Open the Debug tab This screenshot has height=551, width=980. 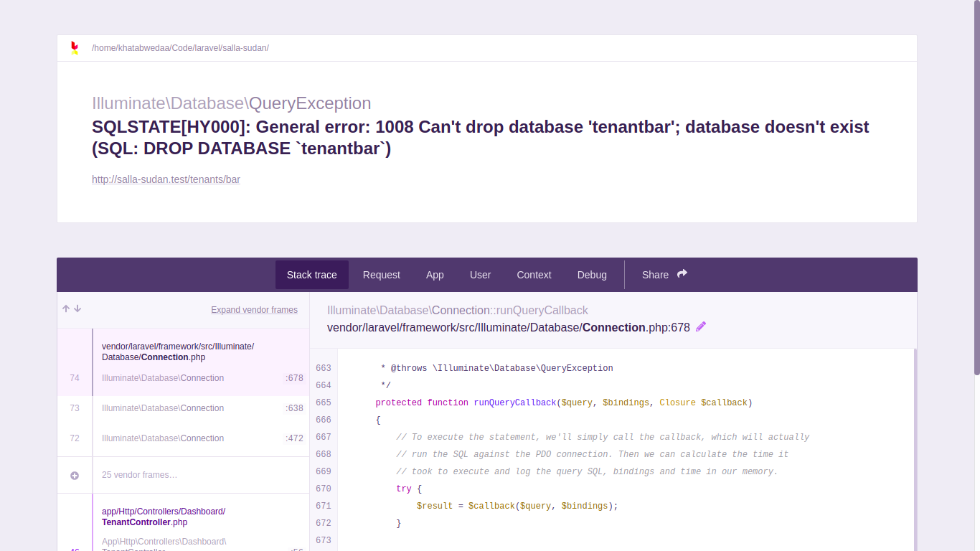tap(592, 275)
